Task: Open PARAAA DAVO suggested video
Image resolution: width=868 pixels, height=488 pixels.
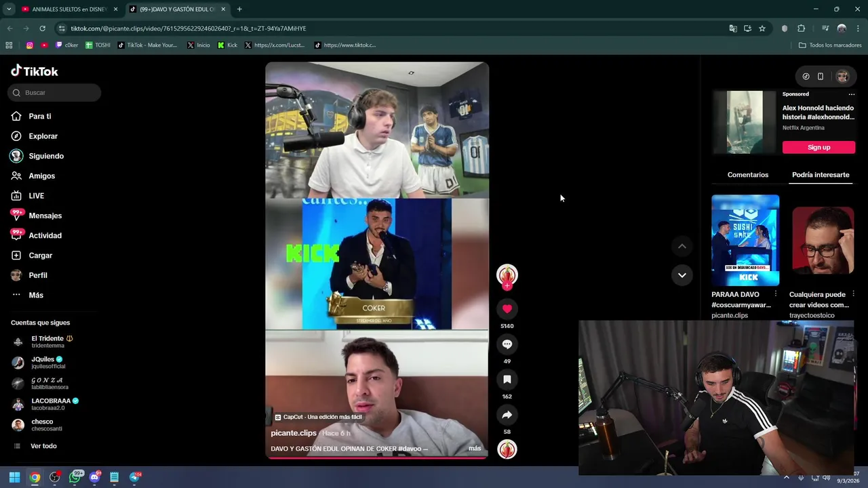Action: 745,241
